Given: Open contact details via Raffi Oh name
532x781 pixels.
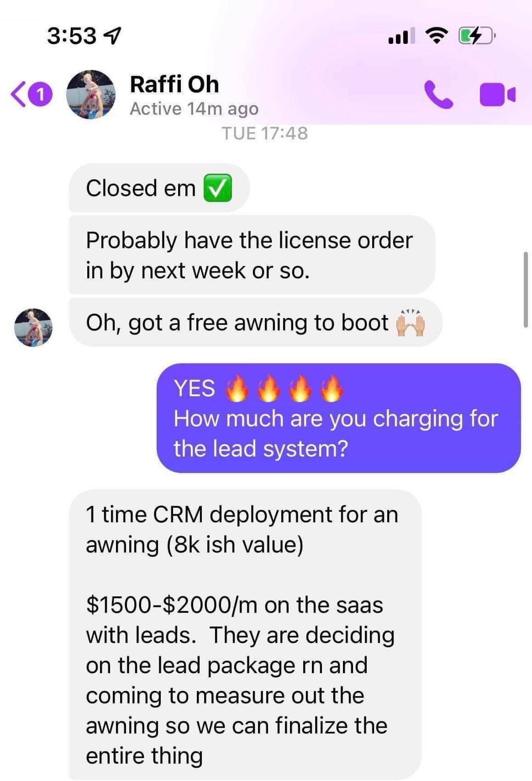Looking at the screenshot, I should coord(174,84).
